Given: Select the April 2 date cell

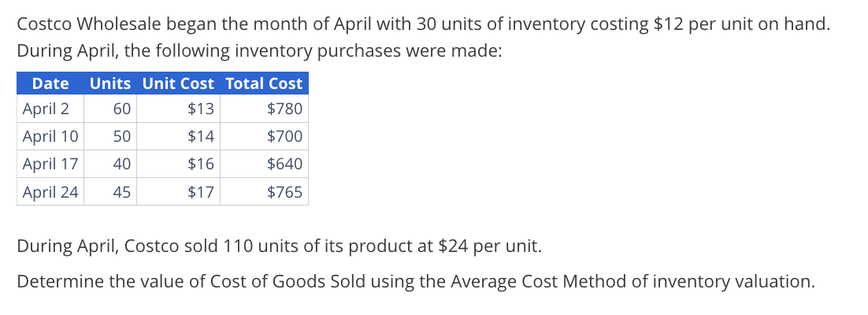Looking at the screenshot, I should coord(50,109).
